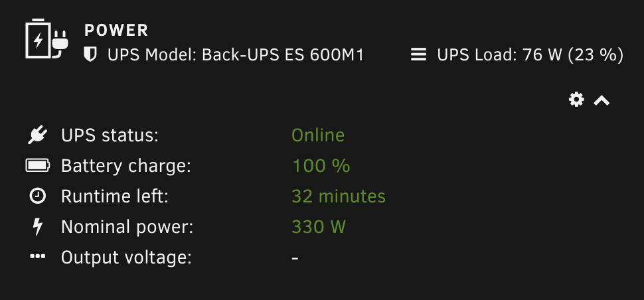Click the green Online status value
The height and width of the screenshot is (300, 644).
click(x=318, y=135)
